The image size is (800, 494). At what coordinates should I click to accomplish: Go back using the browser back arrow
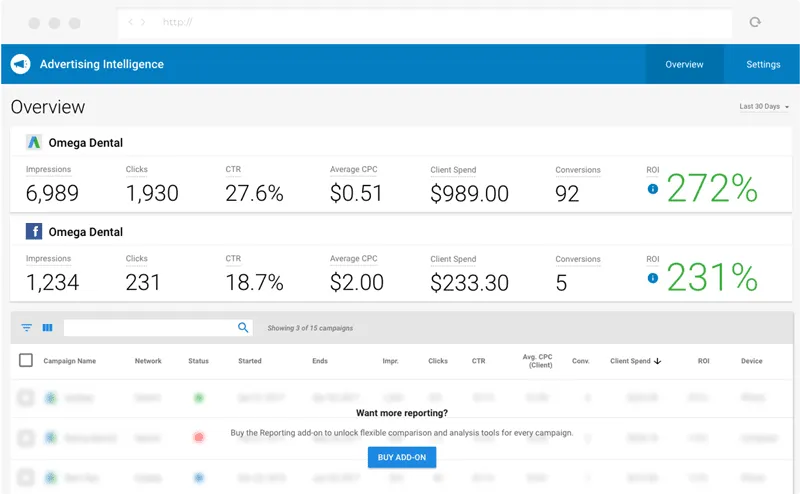132,22
